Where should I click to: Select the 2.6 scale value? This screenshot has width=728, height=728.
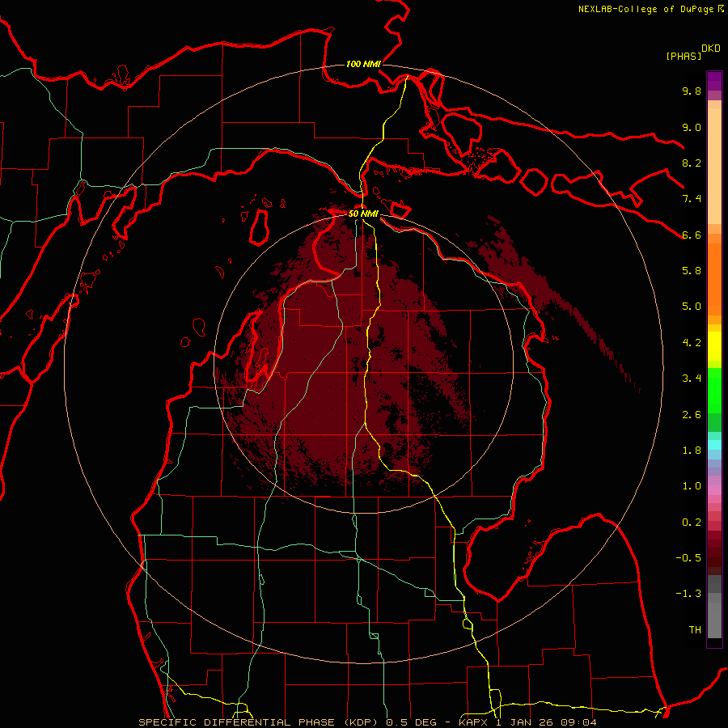tap(692, 415)
